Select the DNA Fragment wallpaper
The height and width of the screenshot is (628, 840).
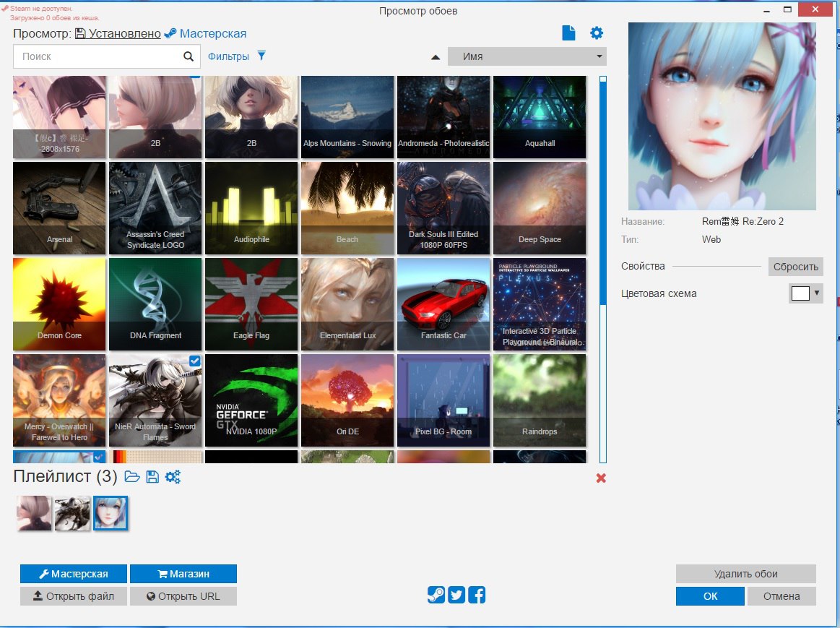click(155, 304)
